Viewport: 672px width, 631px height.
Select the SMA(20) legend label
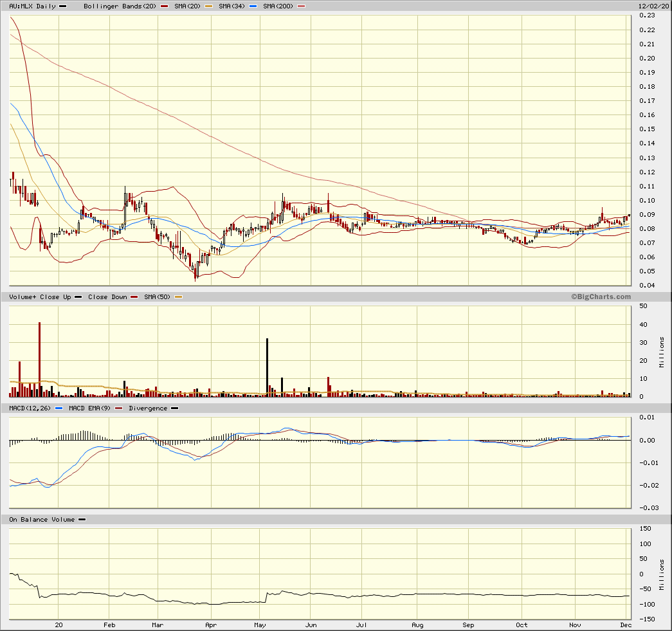187,6
